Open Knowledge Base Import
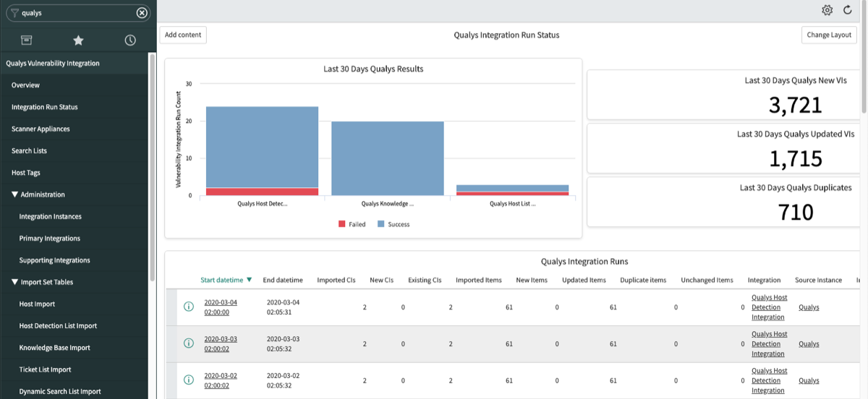The image size is (868, 399). [x=54, y=348]
